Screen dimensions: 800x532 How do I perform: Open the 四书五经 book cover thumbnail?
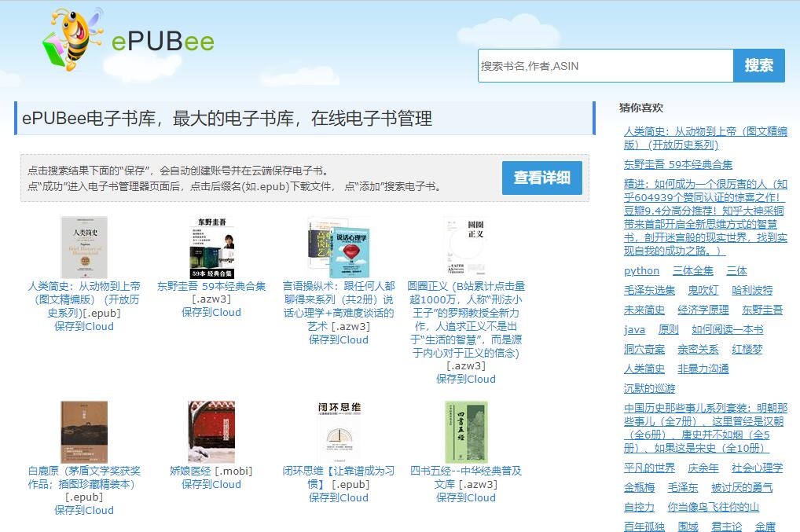click(466, 432)
